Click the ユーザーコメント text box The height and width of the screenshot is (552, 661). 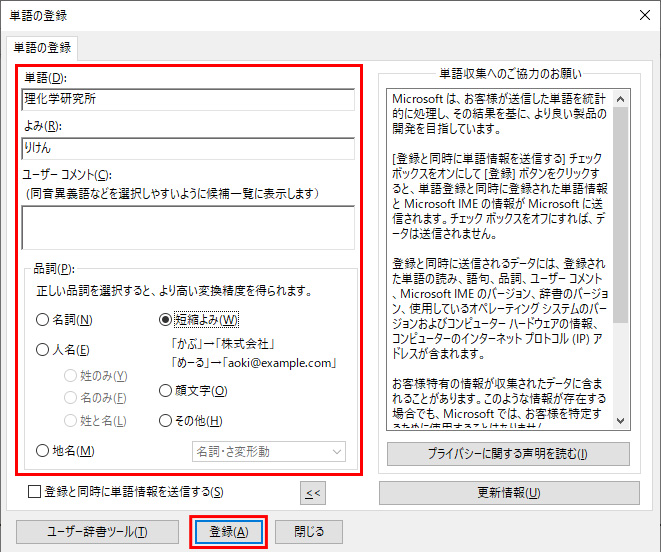pyautogui.click(x=188, y=226)
